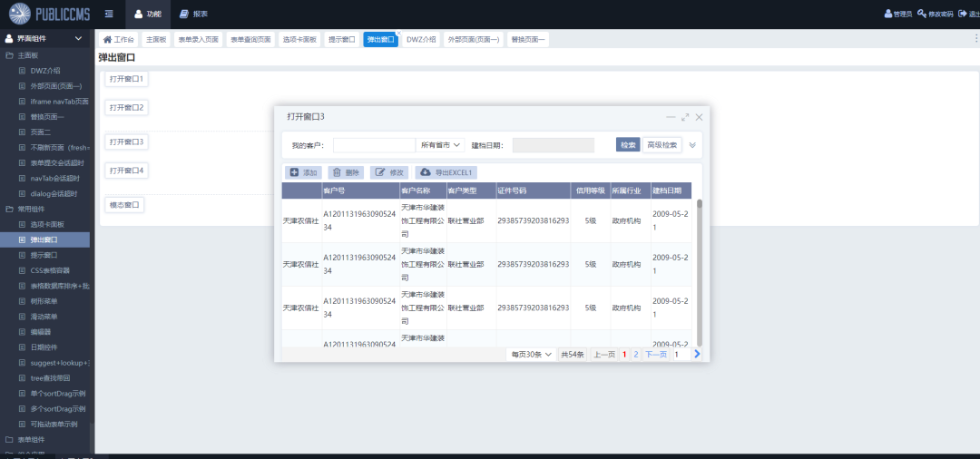Click 导出EXCEL1 cloud download button
This screenshot has width=980, height=459.
click(x=446, y=172)
